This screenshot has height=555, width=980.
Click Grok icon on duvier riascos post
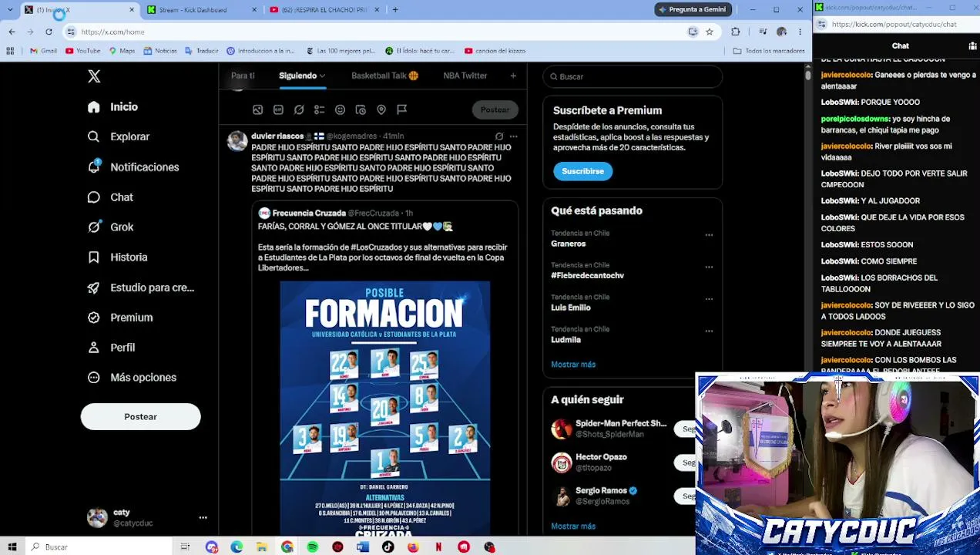click(x=499, y=136)
